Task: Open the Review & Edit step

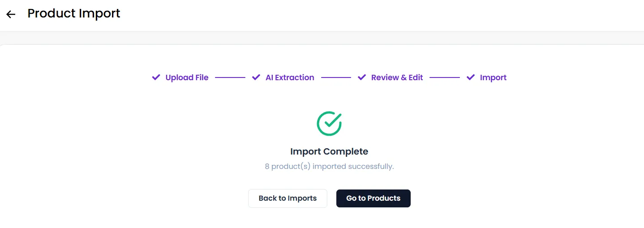Action: pyautogui.click(x=397, y=77)
